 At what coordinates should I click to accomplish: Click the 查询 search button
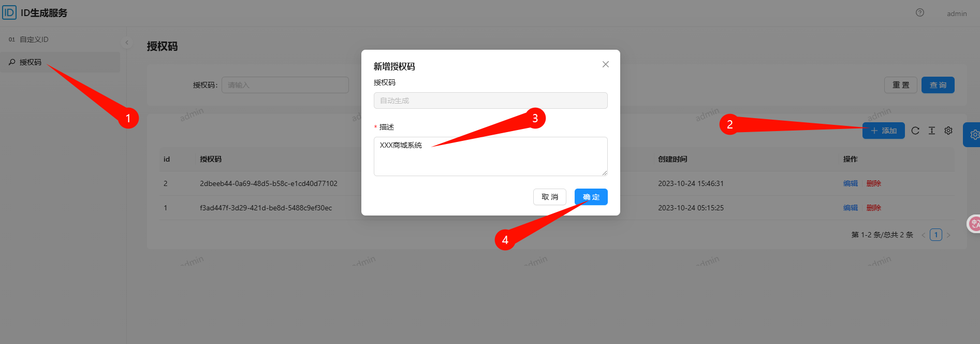[x=938, y=85]
